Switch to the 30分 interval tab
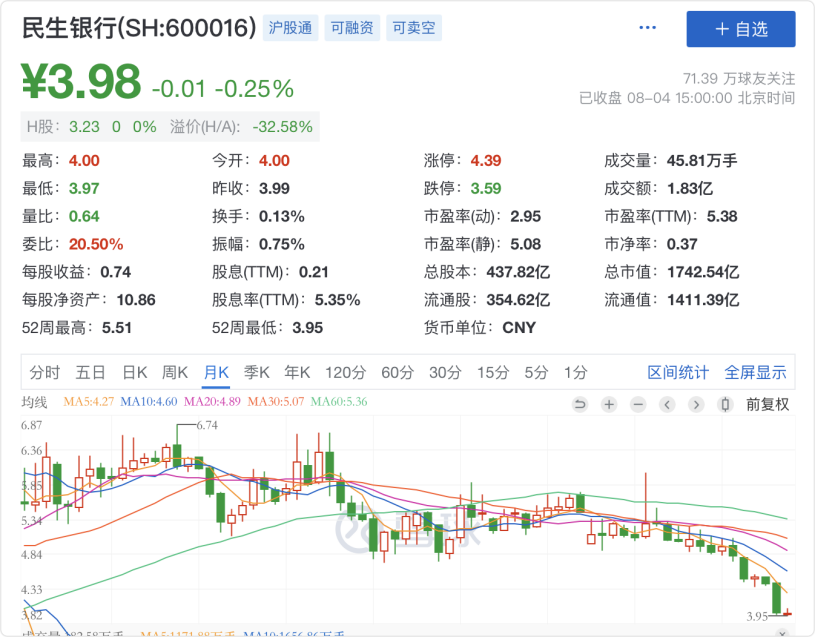815x637 pixels. [x=445, y=372]
